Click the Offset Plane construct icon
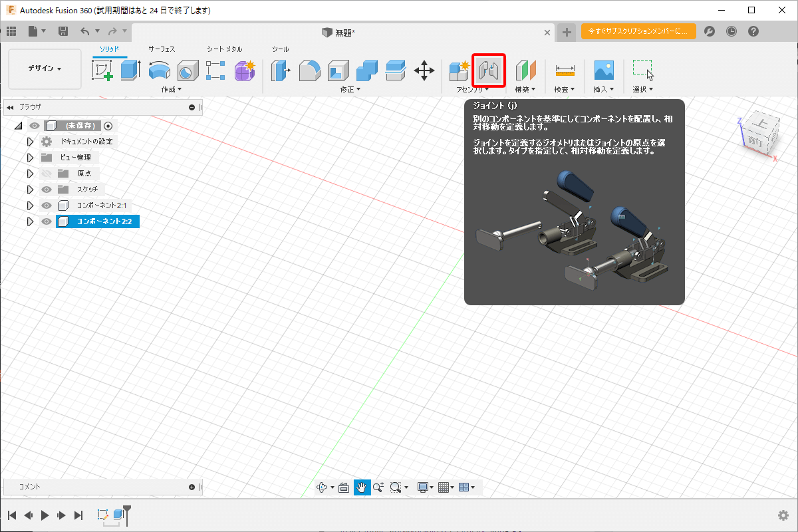Screen dimensions: 798x532 (525, 70)
